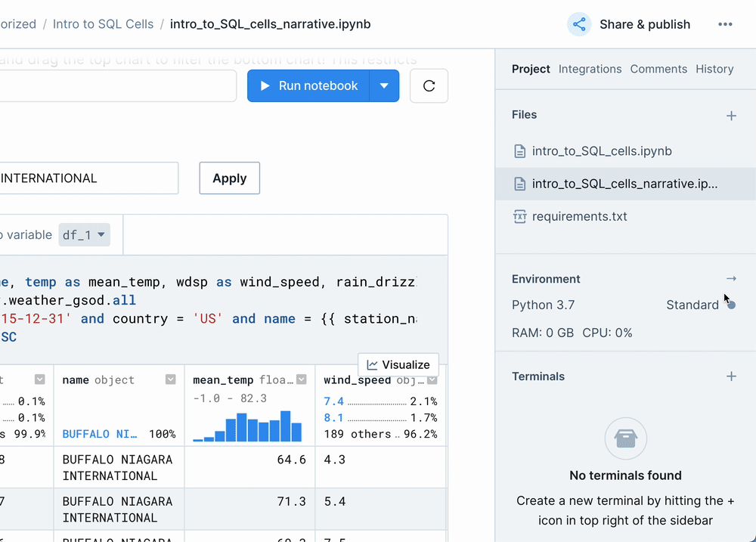Open the History tab

tap(714, 69)
